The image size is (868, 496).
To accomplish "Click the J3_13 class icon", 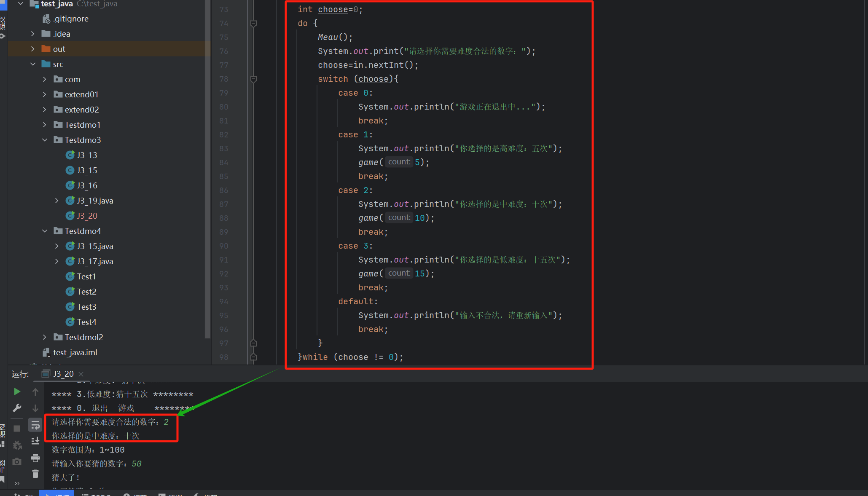I will (x=70, y=155).
